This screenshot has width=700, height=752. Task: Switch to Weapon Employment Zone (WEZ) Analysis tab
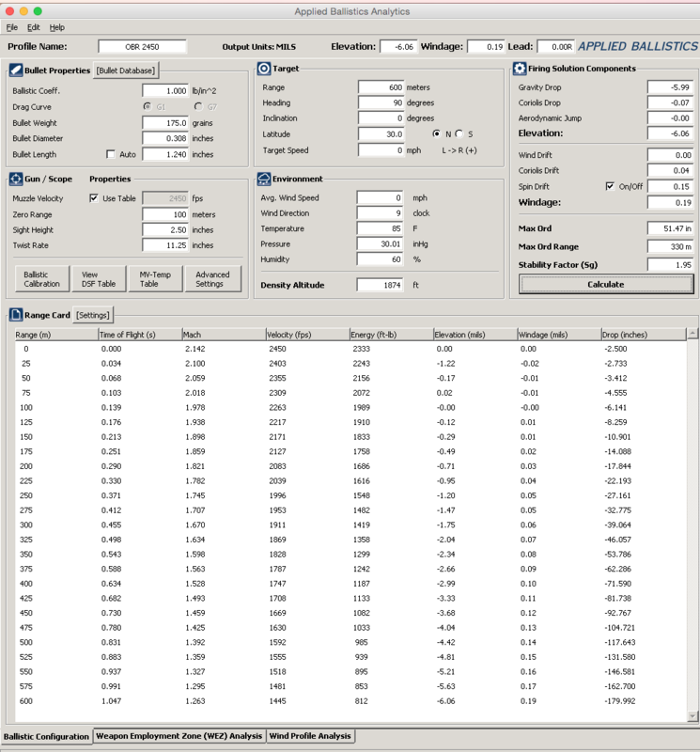click(179, 736)
